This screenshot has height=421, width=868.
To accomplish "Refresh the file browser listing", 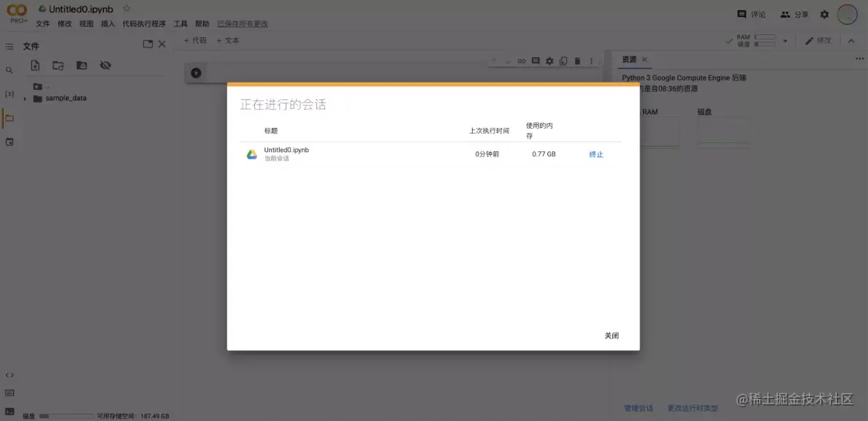I will pos(58,65).
